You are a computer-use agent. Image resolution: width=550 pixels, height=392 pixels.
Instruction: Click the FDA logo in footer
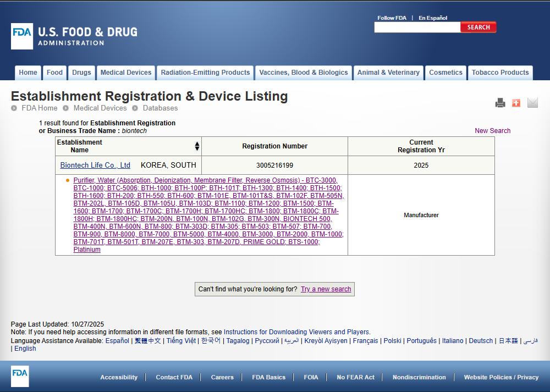pos(20,376)
